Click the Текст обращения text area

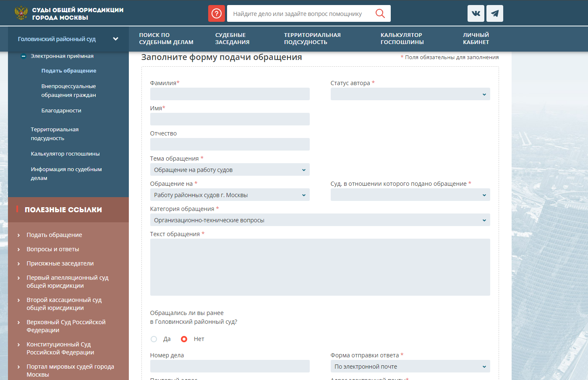tap(320, 267)
